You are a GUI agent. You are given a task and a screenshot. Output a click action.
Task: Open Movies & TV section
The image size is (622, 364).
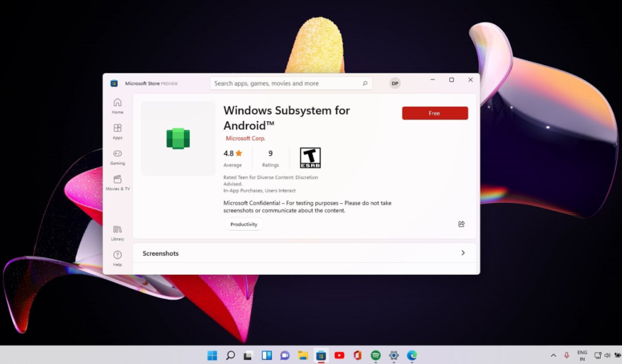pyautogui.click(x=117, y=183)
